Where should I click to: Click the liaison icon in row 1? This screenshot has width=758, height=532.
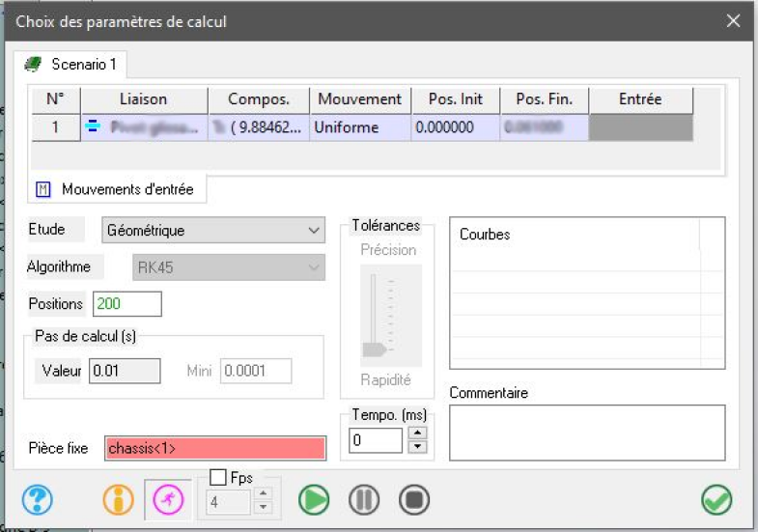93,126
